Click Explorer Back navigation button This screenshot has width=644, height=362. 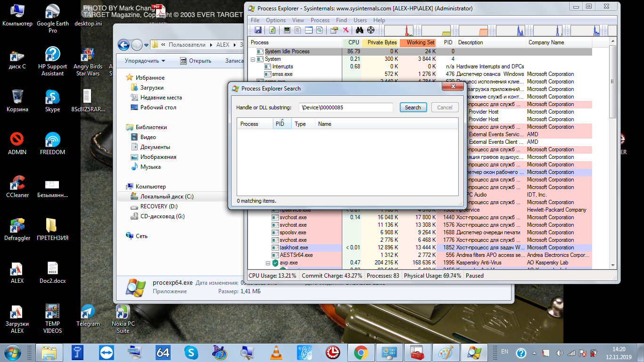(x=124, y=45)
